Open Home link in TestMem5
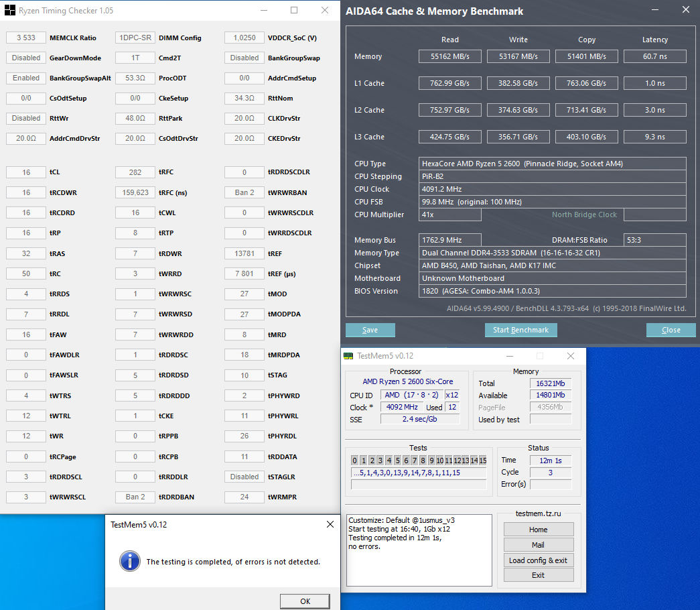Image resolution: width=700 pixels, height=610 pixels. pos(539,530)
